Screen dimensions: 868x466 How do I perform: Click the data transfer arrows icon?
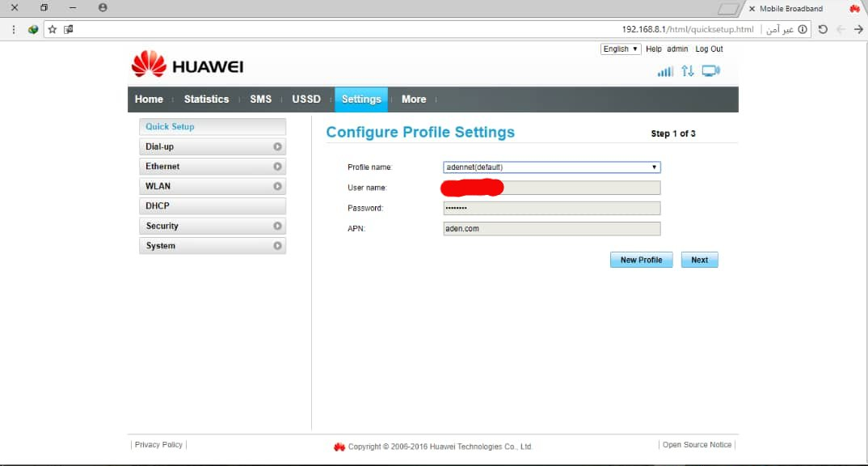(688, 71)
